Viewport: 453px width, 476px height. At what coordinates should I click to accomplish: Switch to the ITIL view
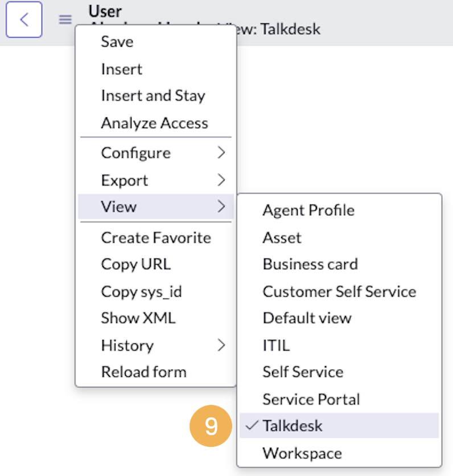coord(339,346)
